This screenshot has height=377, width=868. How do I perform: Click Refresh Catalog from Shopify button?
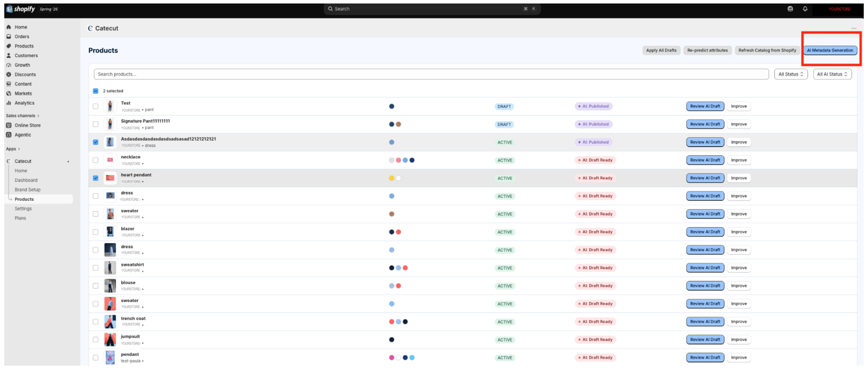coord(767,50)
